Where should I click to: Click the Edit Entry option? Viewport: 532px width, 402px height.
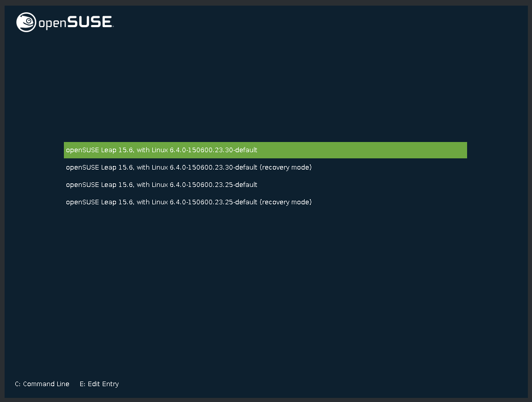[99, 384]
